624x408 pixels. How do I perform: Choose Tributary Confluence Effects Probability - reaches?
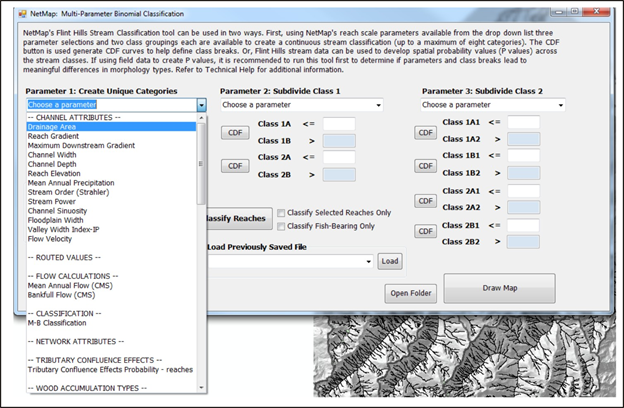[x=111, y=369]
